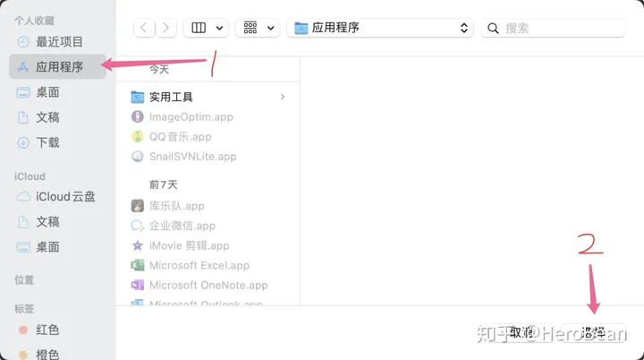Open the grouping options dropdown
Screen dimensions: 644x360
[x=258, y=28]
